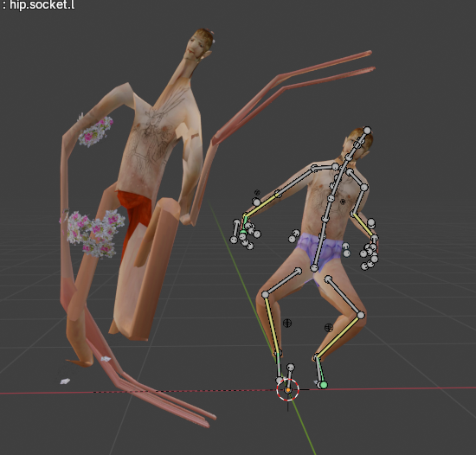
Task: Click the red-white 3D cursor at the origin
Action: pyautogui.click(x=288, y=390)
